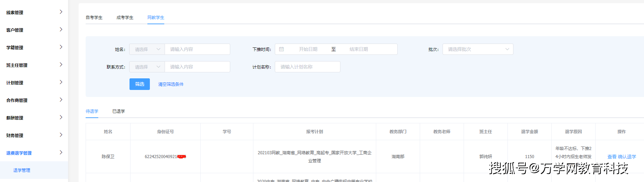Open the 姓名 filter type dropdown

[147, 49]
